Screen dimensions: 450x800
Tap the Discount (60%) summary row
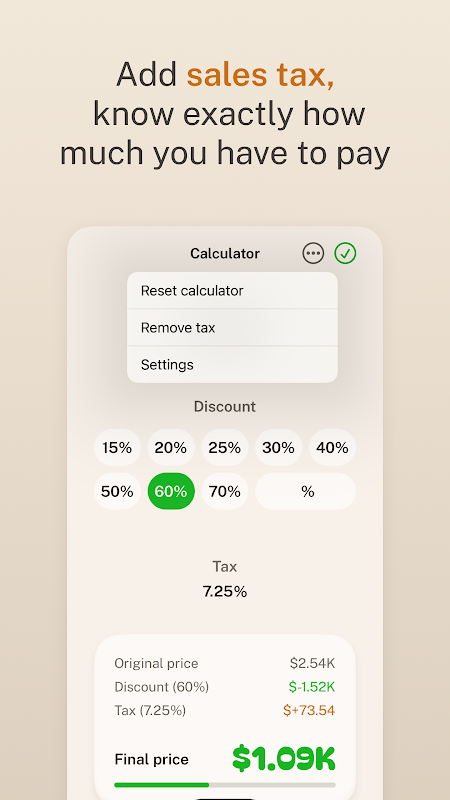click(x=225, y=687)
